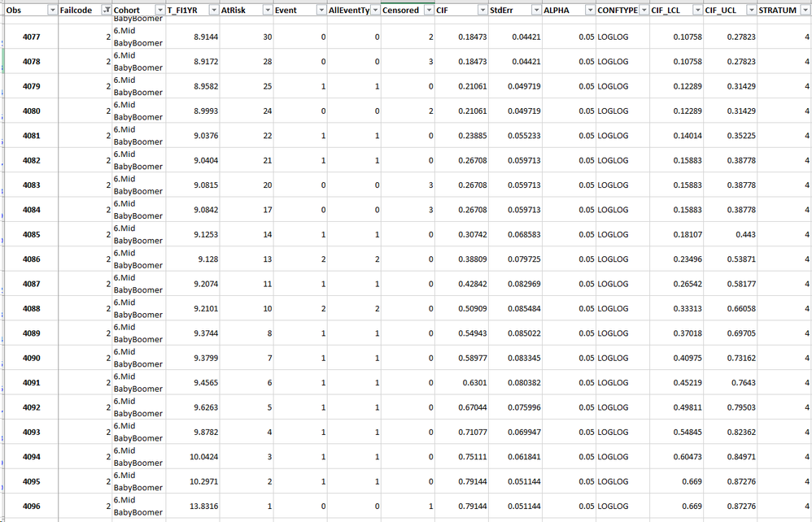Click the AtRisk column filter arrow
This screenshot has height=522, width=812.
pyautogui.click(x=268, y=10)
